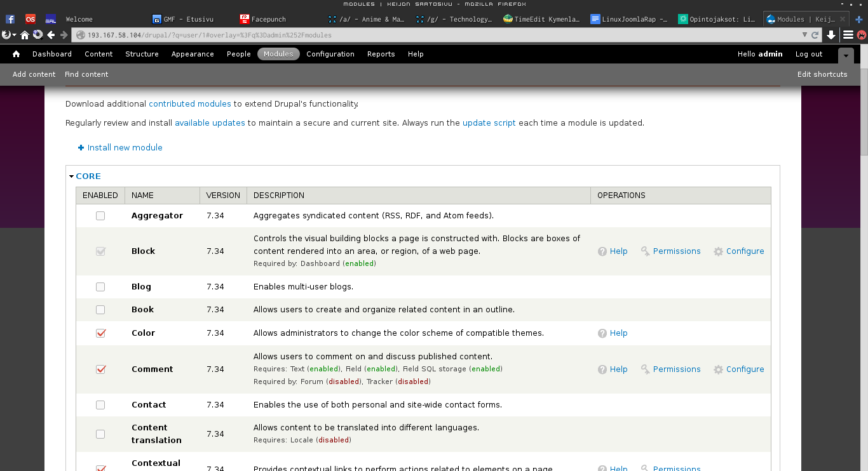Image resolution: width=868 pixels, height=471 pixels.
Task: Enable the Blog module checkbox
Action: (x=100, y=287)
